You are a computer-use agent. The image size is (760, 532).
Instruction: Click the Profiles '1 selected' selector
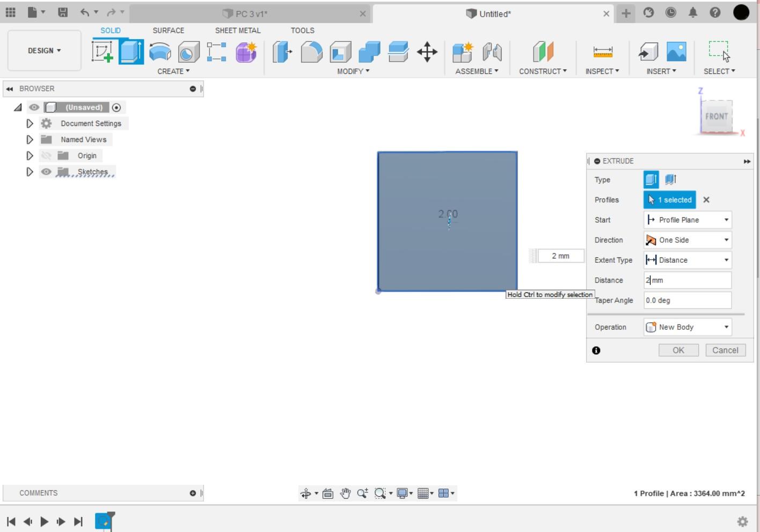point(670,199)
